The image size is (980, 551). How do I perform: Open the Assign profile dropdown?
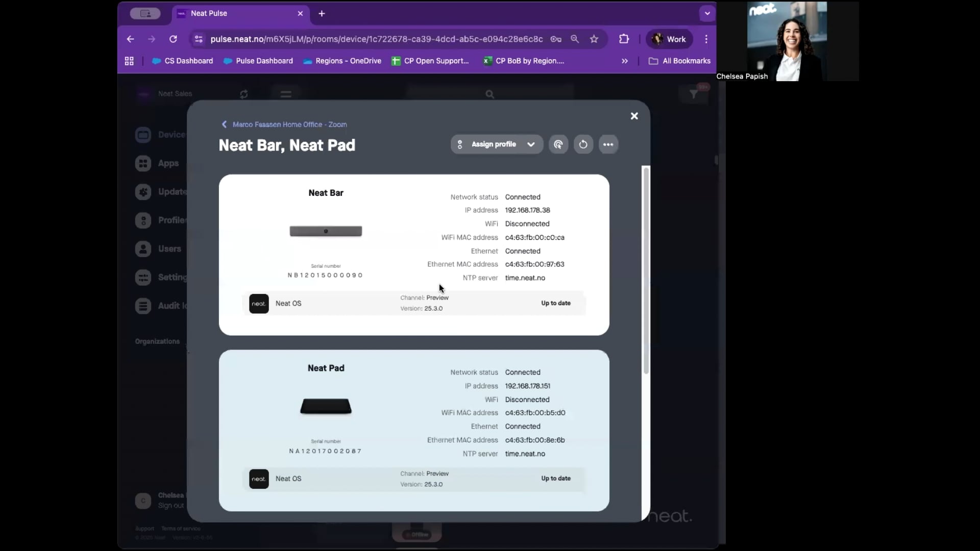pyautogui.click(x=496, y=144)
